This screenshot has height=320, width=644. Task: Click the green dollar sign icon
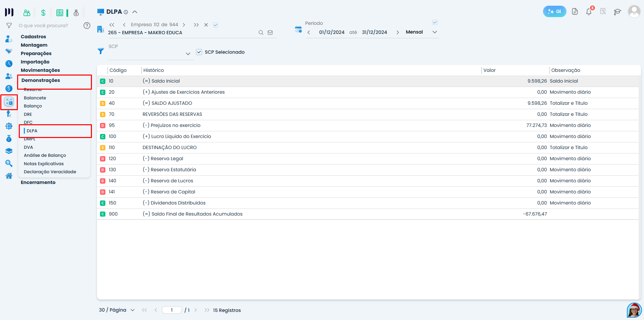tap(43, 13)
